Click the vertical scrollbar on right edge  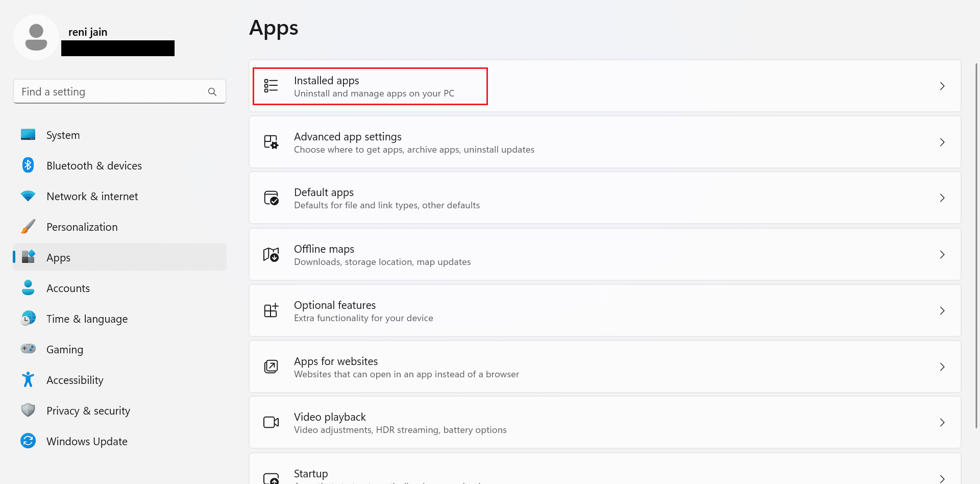coord(976,245)
